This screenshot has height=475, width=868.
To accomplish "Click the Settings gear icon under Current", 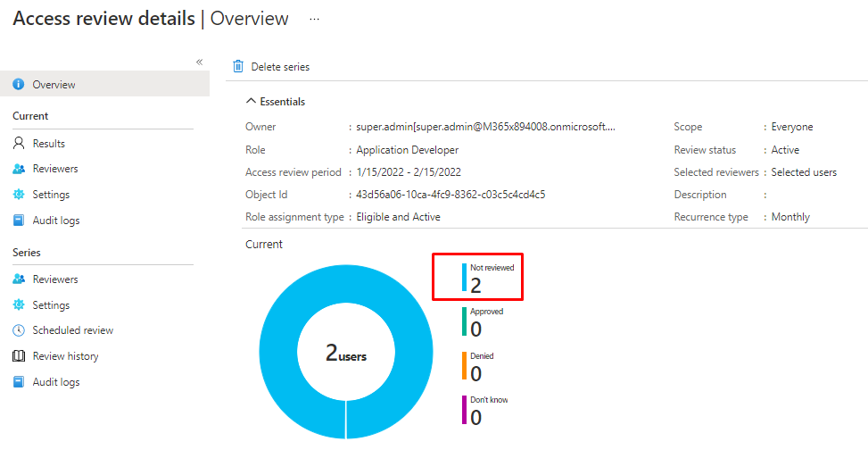I will [x=18, y=195].
